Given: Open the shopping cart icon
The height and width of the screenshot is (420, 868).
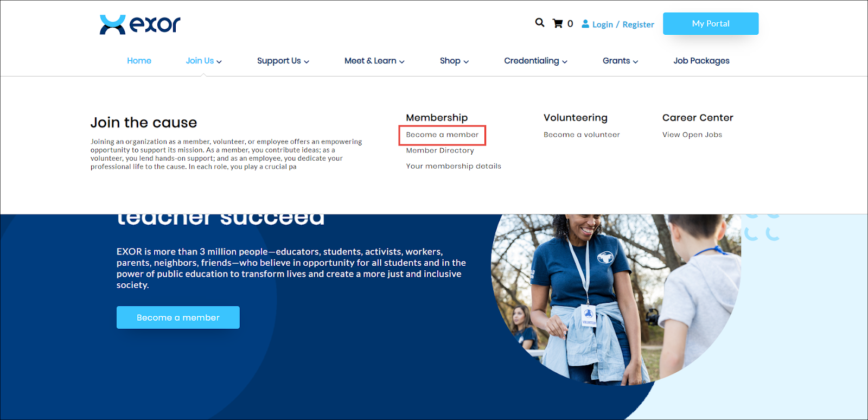Looking at the screenshot, I should coord(558,23).
